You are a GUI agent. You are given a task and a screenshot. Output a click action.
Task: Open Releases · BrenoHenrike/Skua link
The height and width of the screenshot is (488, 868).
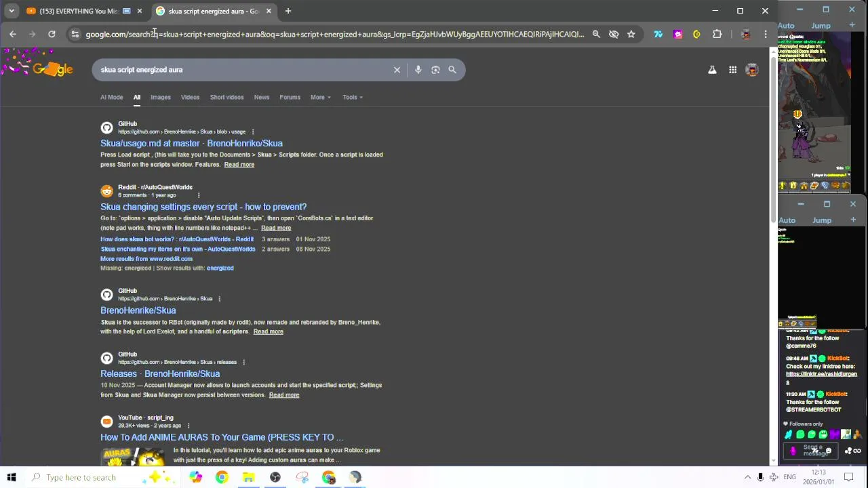click(160, 373)
